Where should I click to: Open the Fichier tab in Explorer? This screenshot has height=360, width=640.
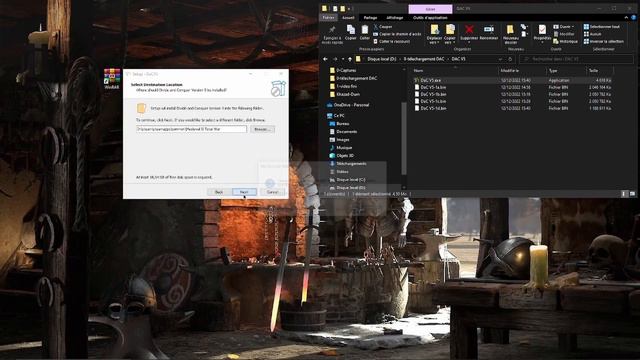328,18
